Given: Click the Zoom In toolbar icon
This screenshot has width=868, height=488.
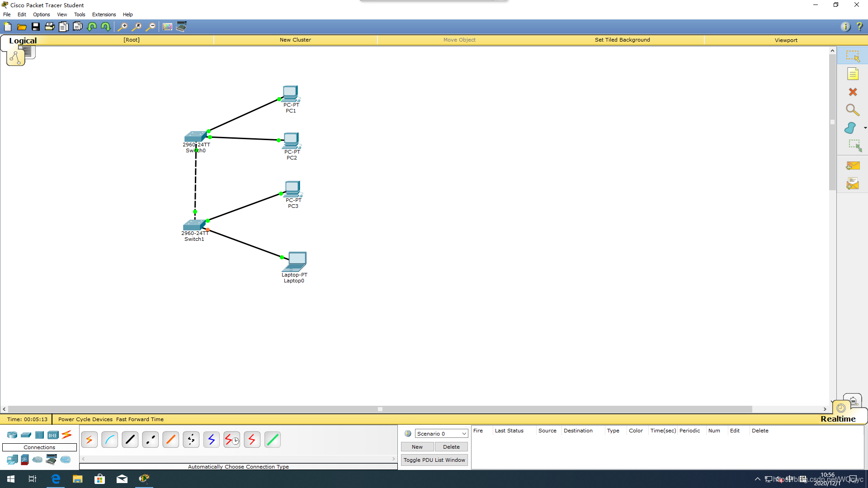Looking at the screenshot, I should [x=122, y=27].
